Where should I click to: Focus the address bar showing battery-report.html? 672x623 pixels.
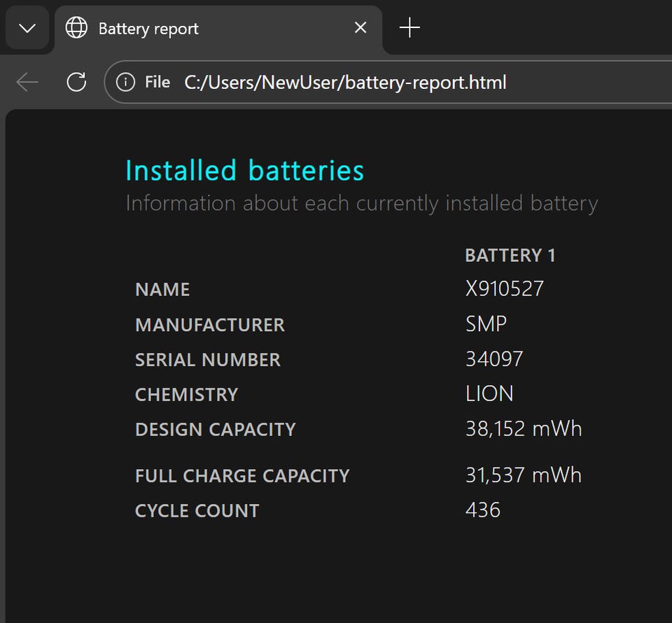[345, 83]
